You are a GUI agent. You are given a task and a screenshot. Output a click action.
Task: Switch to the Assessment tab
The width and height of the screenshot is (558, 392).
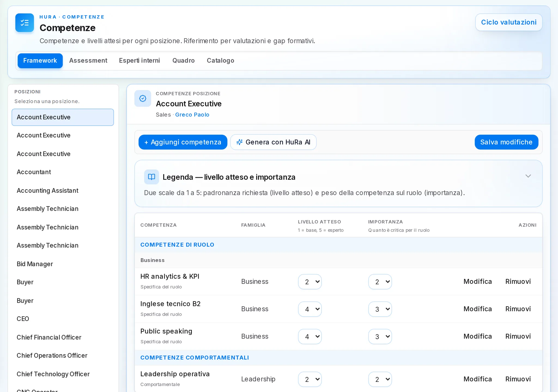point(88,61)
